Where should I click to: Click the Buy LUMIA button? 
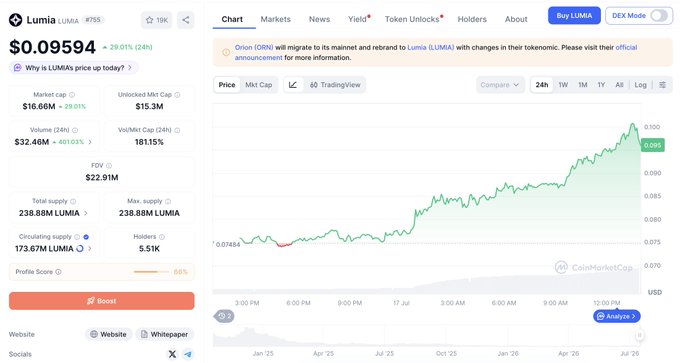[574, 16]
